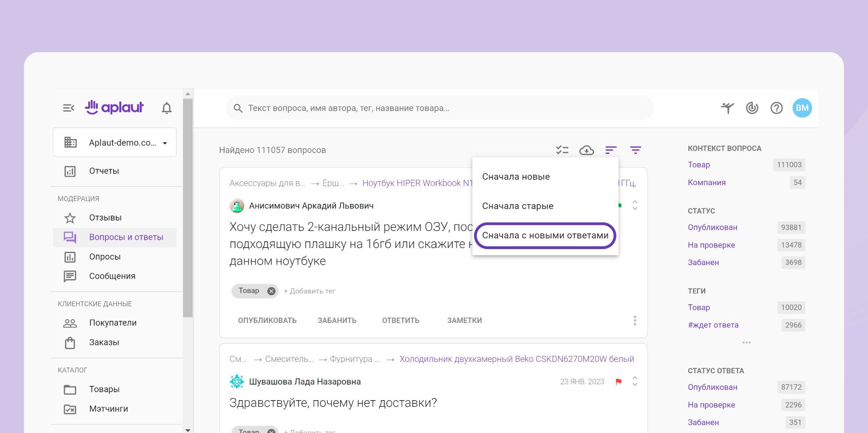The width and height of the screenshot is (868, 433).
Task: Click the ЗАБАНИТЬ button
Action: click(337, 321)
